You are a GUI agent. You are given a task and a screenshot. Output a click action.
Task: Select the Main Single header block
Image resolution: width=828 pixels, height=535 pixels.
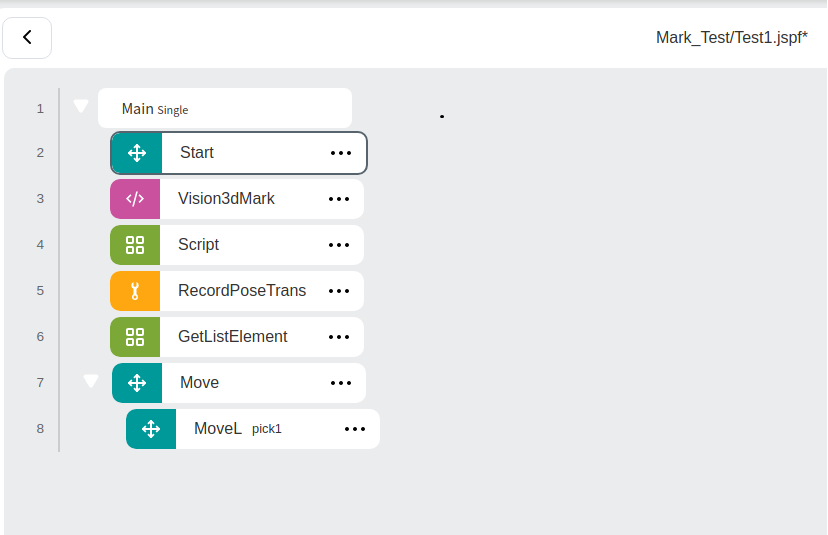pyautogui.click(x=225, y=108)
